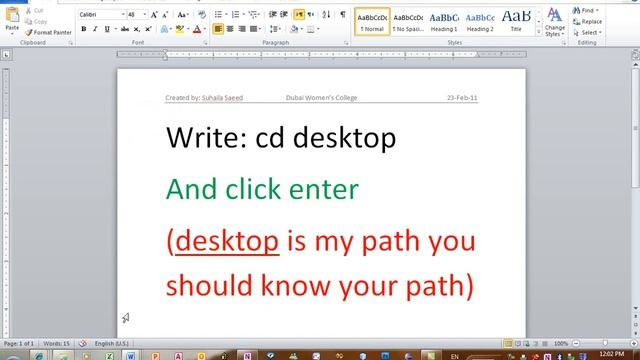
Task: Align the paragraph text left
Action: pyautogui.click(x=218, y=29)
